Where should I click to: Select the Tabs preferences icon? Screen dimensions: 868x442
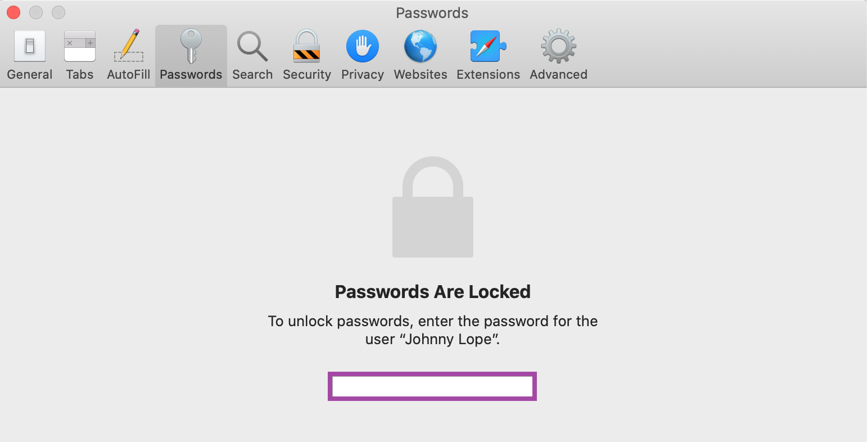pos(80,46)
